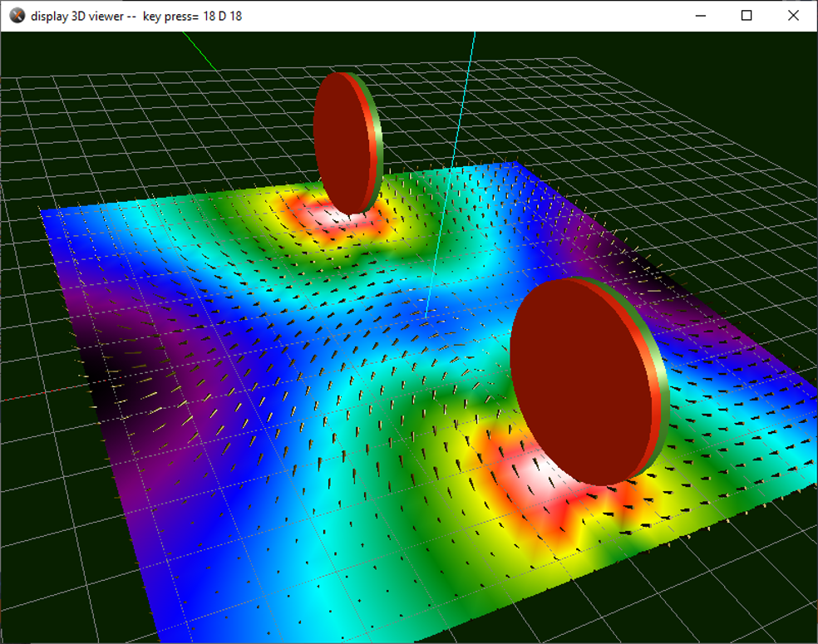
Task: Click the empty grid area at the top right
Action: click(x=707, y=108)
